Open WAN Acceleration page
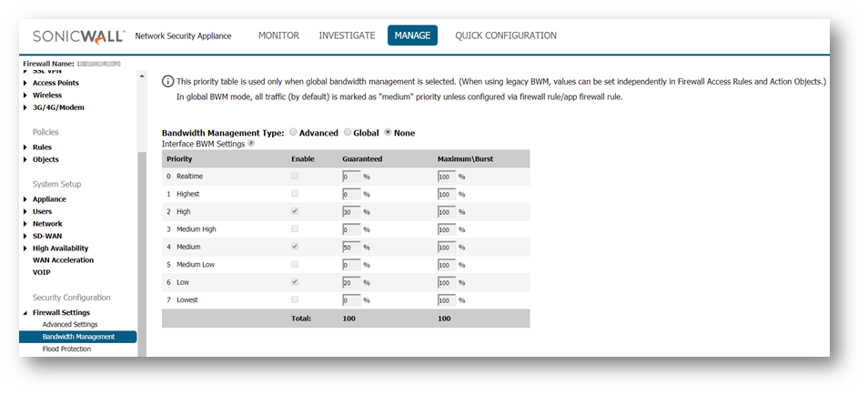Image resolution: width=868 pixels, height=395 pixels. (63, 259)
